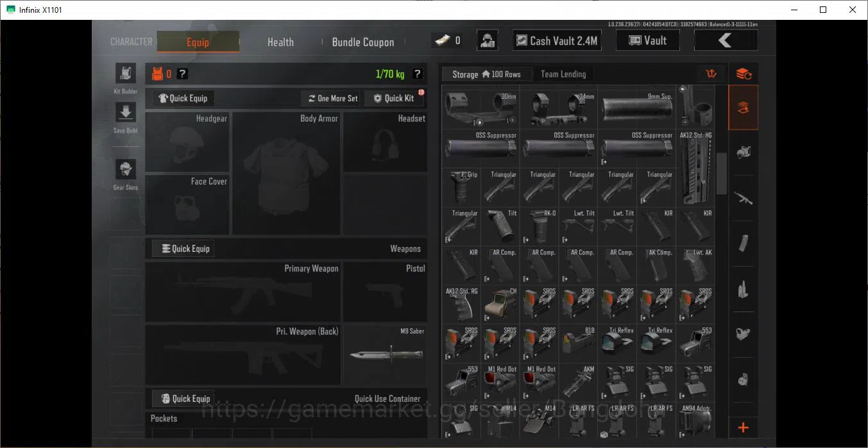Image resolution: width=868 pixels, height=448 pixels.
Task: Click the help icon beside armor value
Action: pos(182,74)
